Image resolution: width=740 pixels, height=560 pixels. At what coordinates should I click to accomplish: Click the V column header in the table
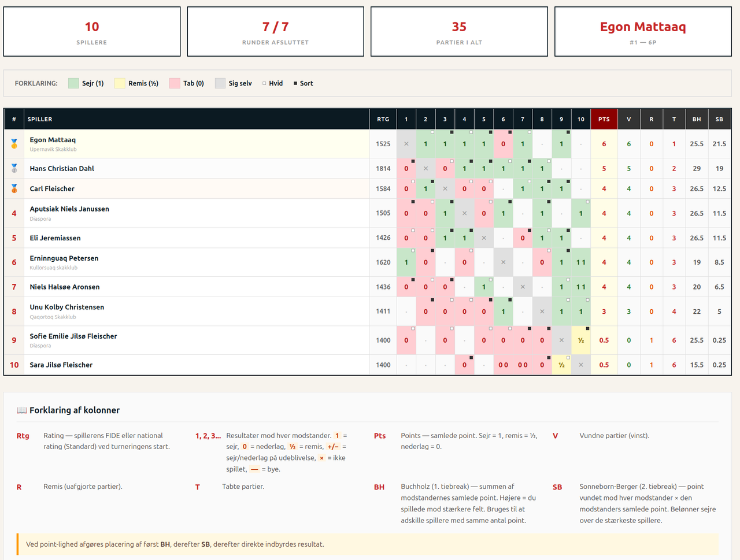629,119
